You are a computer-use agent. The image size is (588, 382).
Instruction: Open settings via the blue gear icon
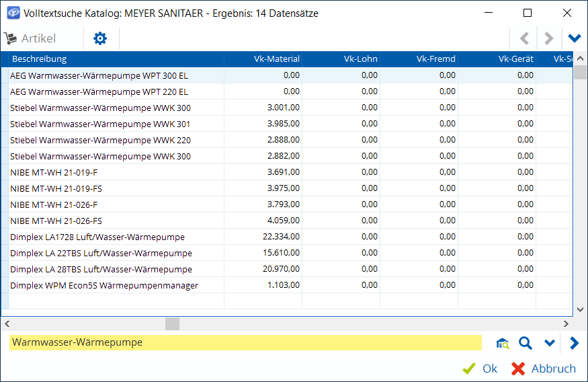click(x=100, y=38)
